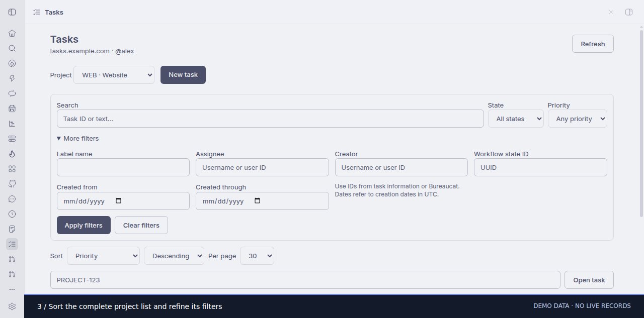
Task: Open the chat bubble icon in sidebar
Action: pyautogui.click(x=12, y=199)
